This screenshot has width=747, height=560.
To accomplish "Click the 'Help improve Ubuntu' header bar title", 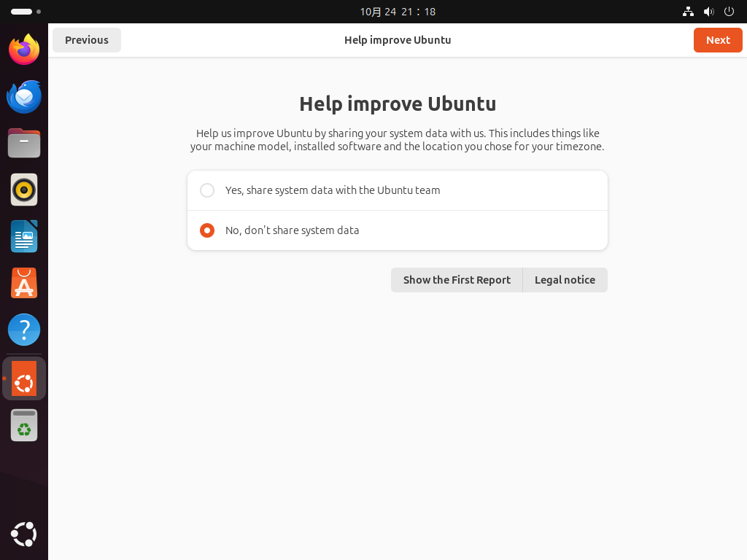I will click(x=398, y=40).
